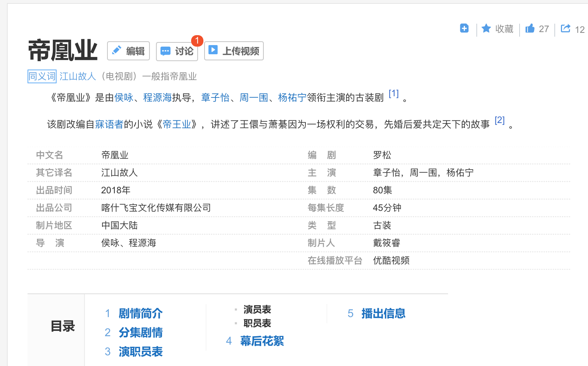
Task: Go to section 4 幕后花絮
Action: 262,341
